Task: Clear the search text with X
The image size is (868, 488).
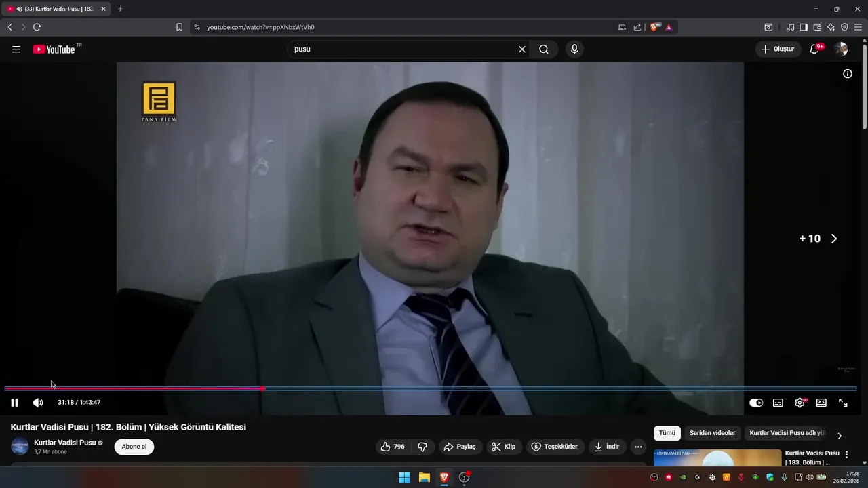Action: tap(522, 49)
